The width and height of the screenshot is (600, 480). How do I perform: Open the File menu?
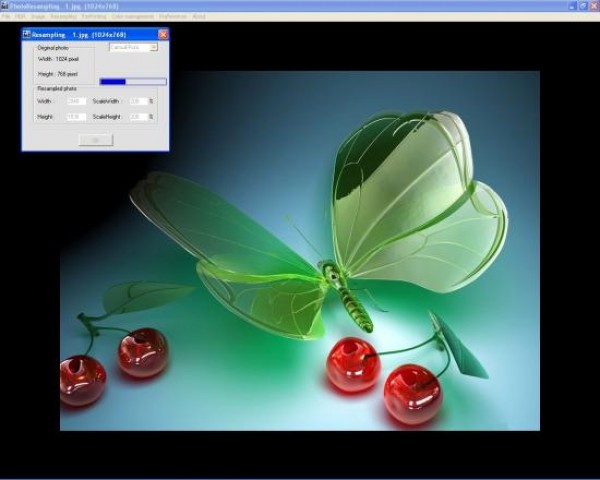tap(5, 16)
